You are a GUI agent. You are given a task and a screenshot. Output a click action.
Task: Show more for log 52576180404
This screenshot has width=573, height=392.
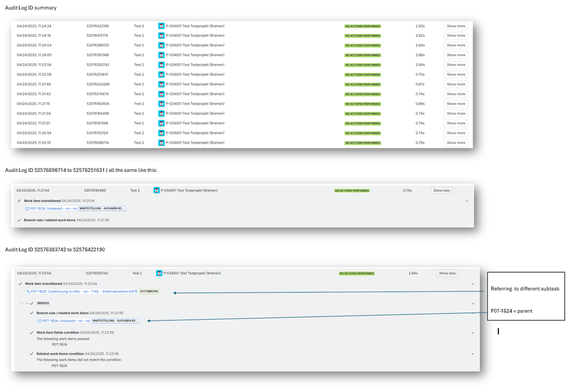455,104
